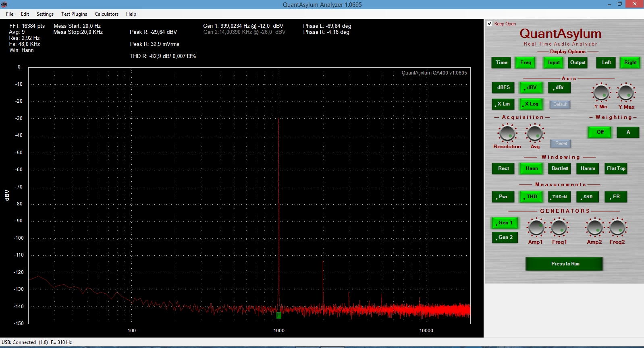Toggle generator Gen 2

click(x=505, y=237)
